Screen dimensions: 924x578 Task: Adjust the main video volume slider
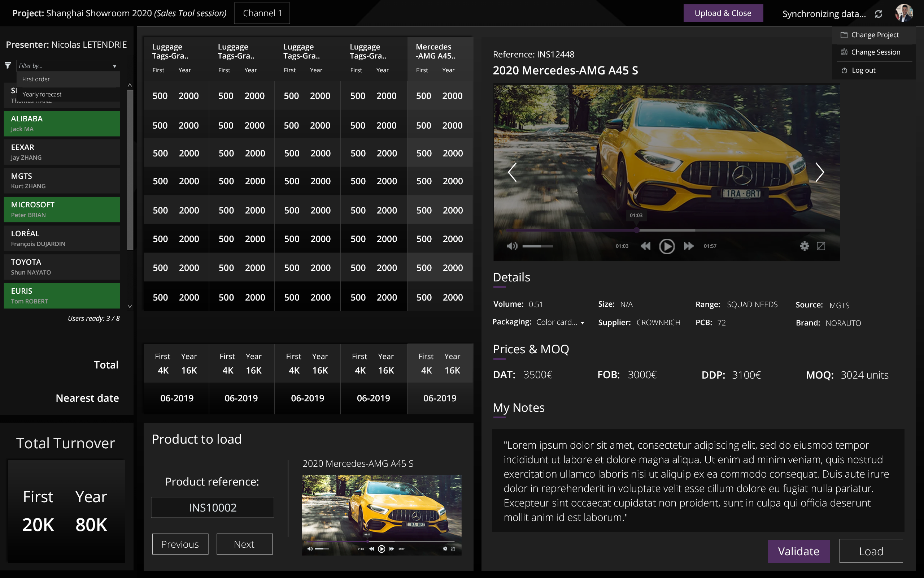tap(537, 246)
